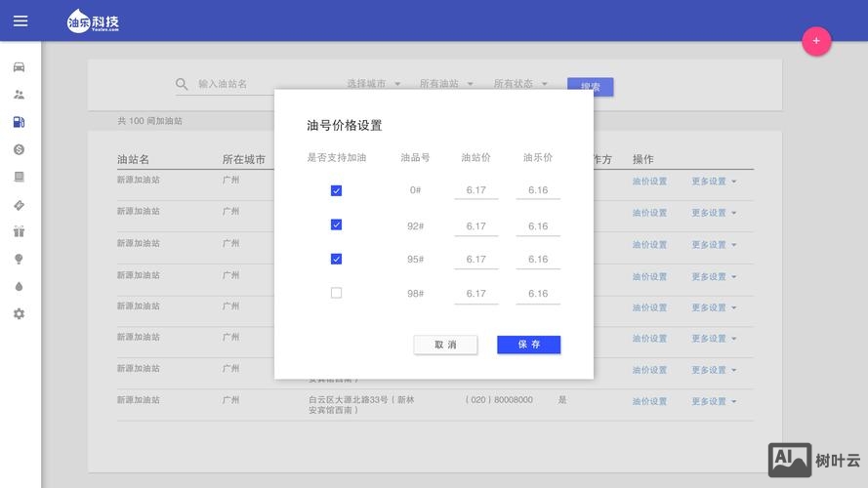Open the gift box sidebar icon
Screen dimensions: 868x488
pos(19,231)
